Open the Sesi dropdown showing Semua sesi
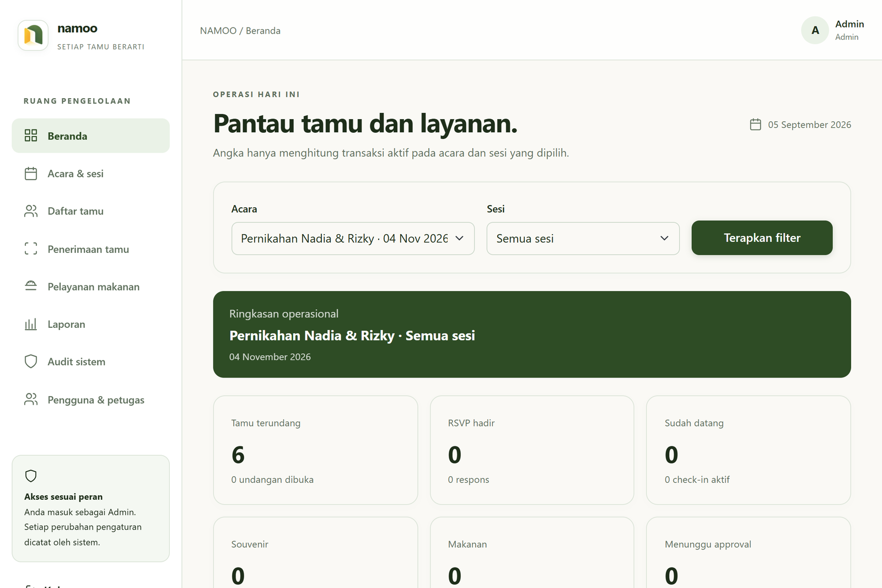This screenshot has height=588, width=882. pos(583,239)
